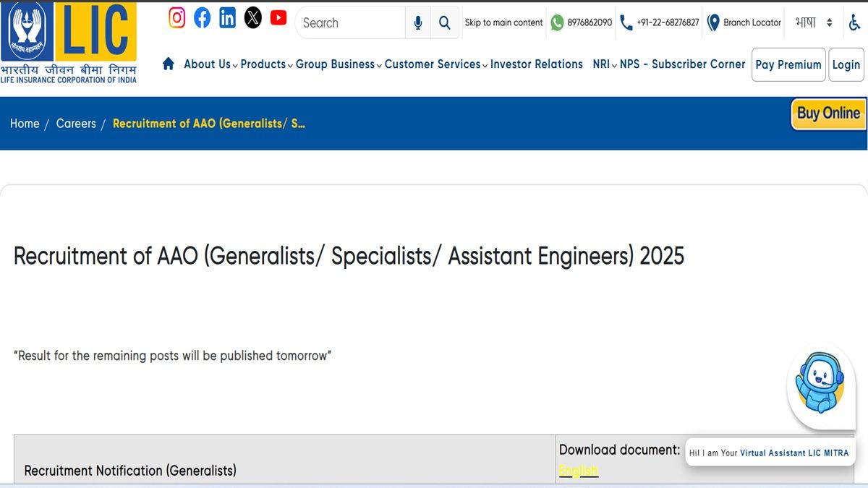Download the English recruitment notification
This screenshot has width=868, height=488.
pos(578,470)
